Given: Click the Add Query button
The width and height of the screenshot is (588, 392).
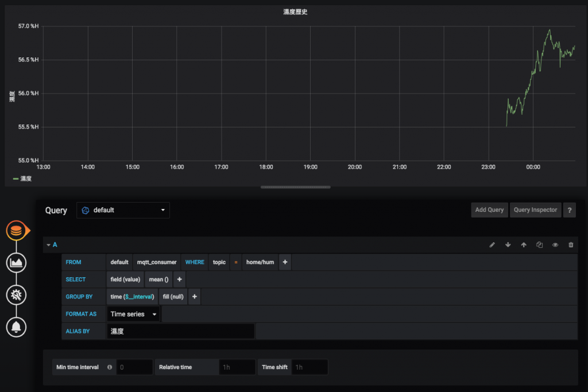Looking at the screenshot, I should [489, 210].
